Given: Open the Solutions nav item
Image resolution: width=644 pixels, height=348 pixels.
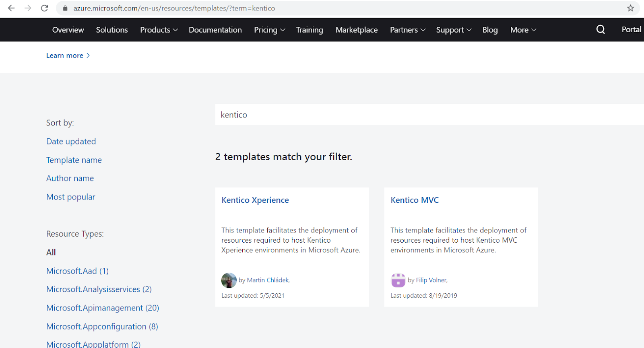Looking at the screenshot, I should pos(112,30).
